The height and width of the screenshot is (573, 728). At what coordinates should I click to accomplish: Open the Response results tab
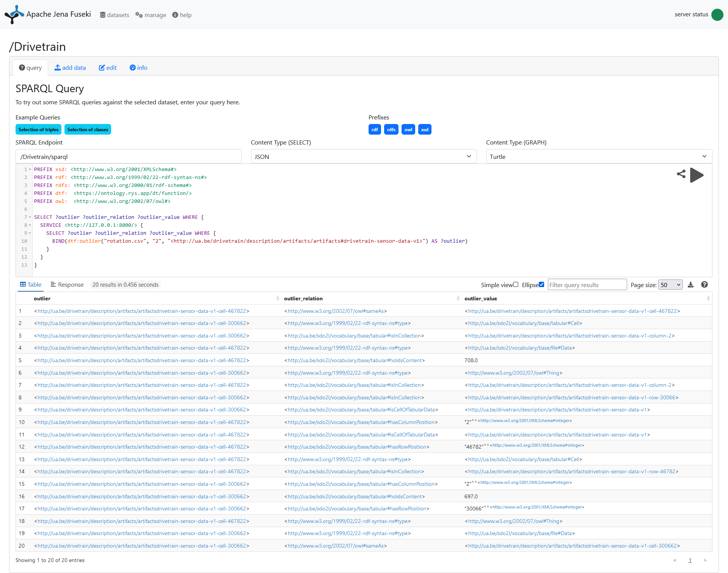click(x=67, y=285)
